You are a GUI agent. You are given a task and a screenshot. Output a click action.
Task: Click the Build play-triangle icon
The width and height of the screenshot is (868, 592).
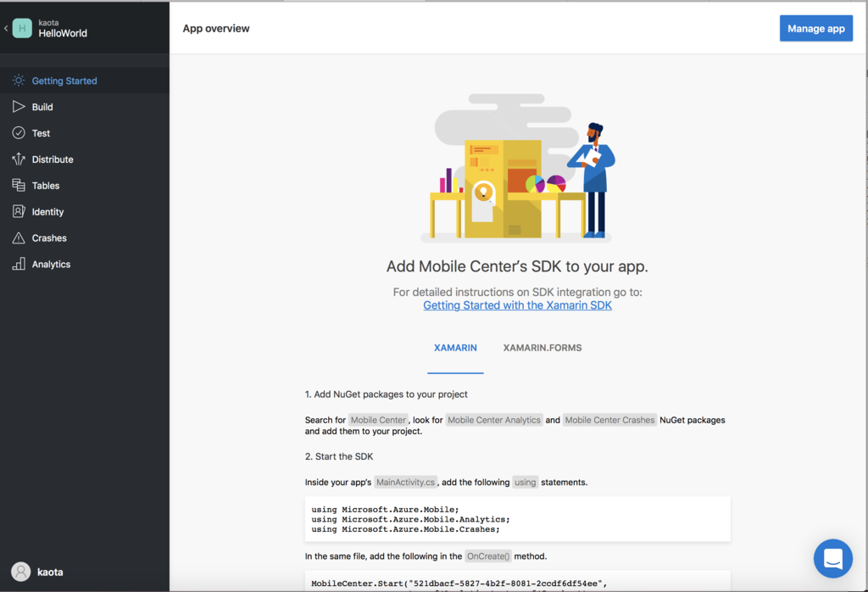pyautogui.click(x=19, y=106)
